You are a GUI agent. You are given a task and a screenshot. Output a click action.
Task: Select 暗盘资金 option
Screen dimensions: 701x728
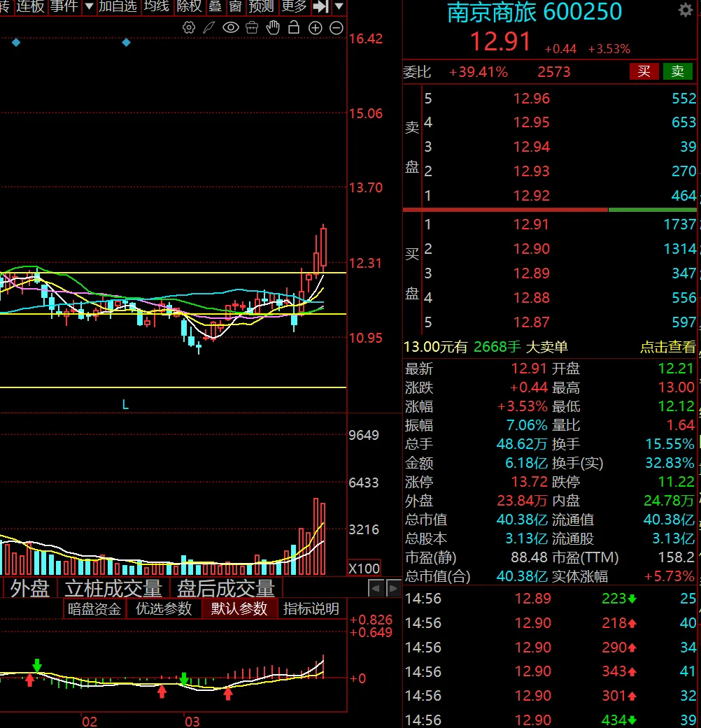click(x=94, y=608)
